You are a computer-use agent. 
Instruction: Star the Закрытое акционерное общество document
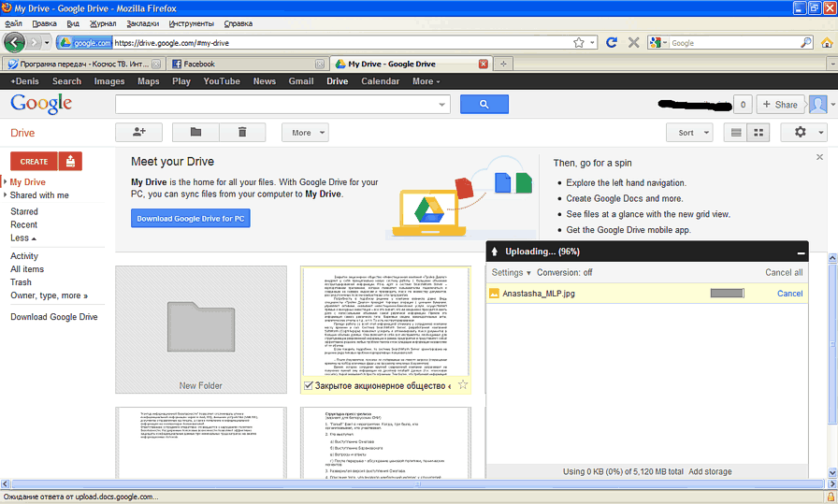pos(463,385)
